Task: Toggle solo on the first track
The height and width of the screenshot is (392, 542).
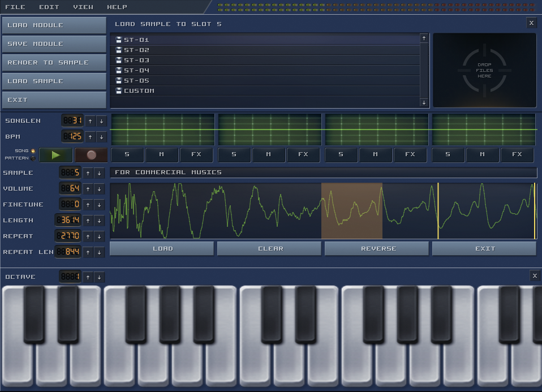Action: (x=127, y=154)
